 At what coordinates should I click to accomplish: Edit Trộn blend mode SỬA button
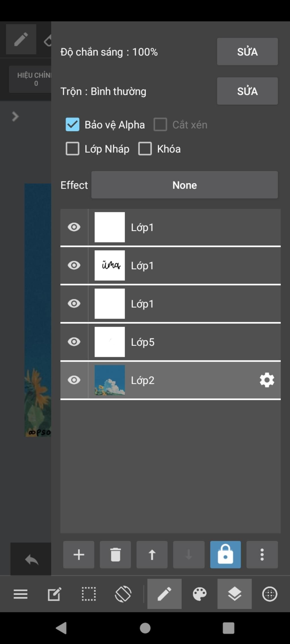(248, 91)
